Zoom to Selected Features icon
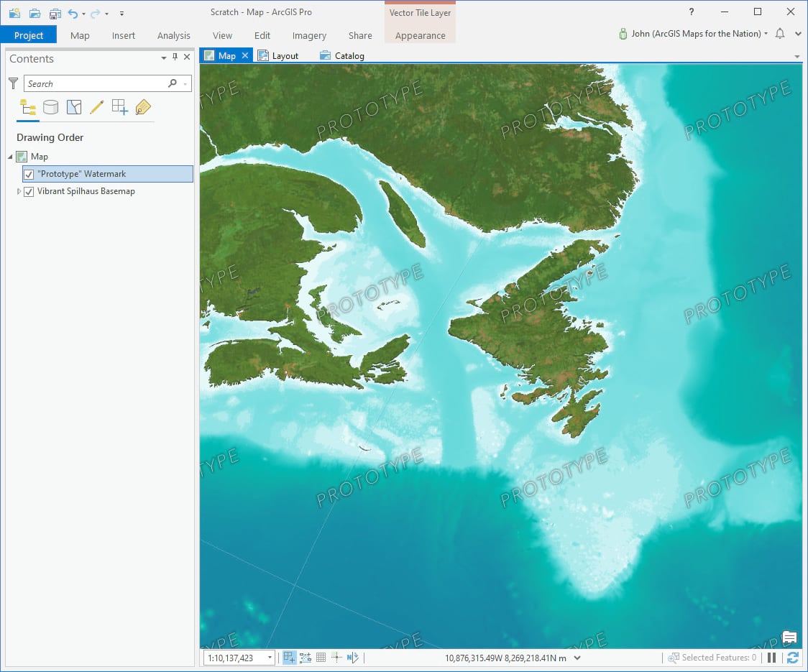Viewport: 808px width, 672px height. tap(673, 658)
